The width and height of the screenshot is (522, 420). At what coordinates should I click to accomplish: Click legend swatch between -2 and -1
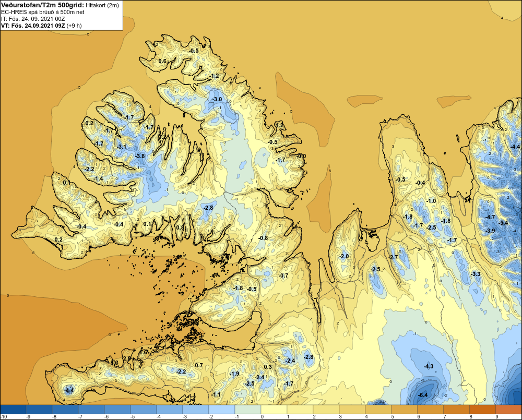[x=222, y=409]
